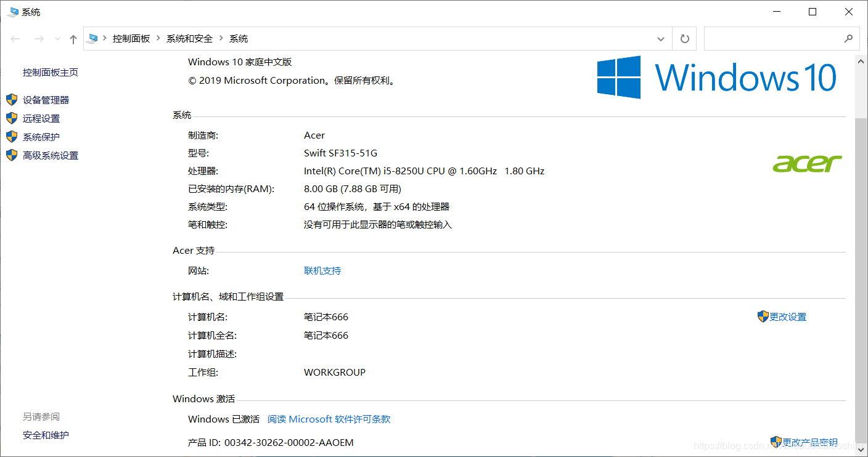
Task: Open 设备管理器 link
Action: (46, 100)
